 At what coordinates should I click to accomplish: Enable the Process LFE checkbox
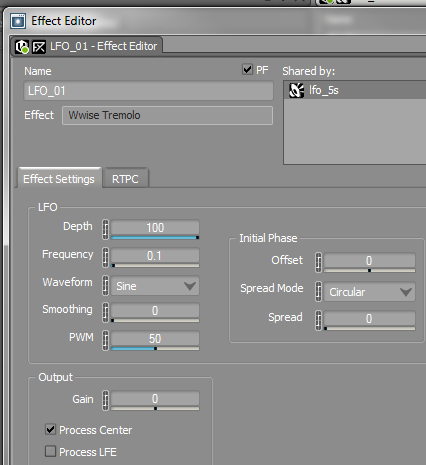tap(50, 451)
